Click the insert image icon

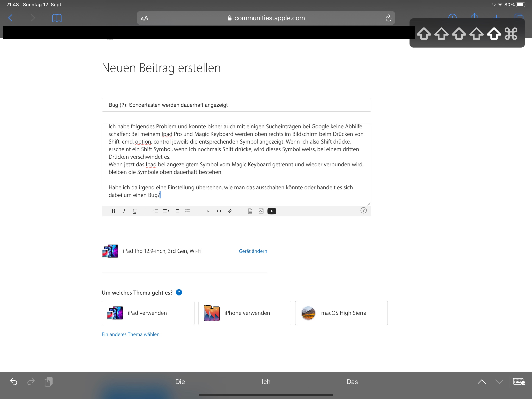tap(261, 211)
